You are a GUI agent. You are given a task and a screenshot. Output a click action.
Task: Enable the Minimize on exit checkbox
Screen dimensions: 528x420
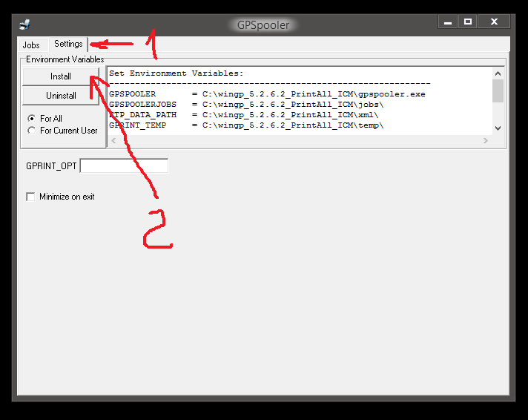point(30,197)
